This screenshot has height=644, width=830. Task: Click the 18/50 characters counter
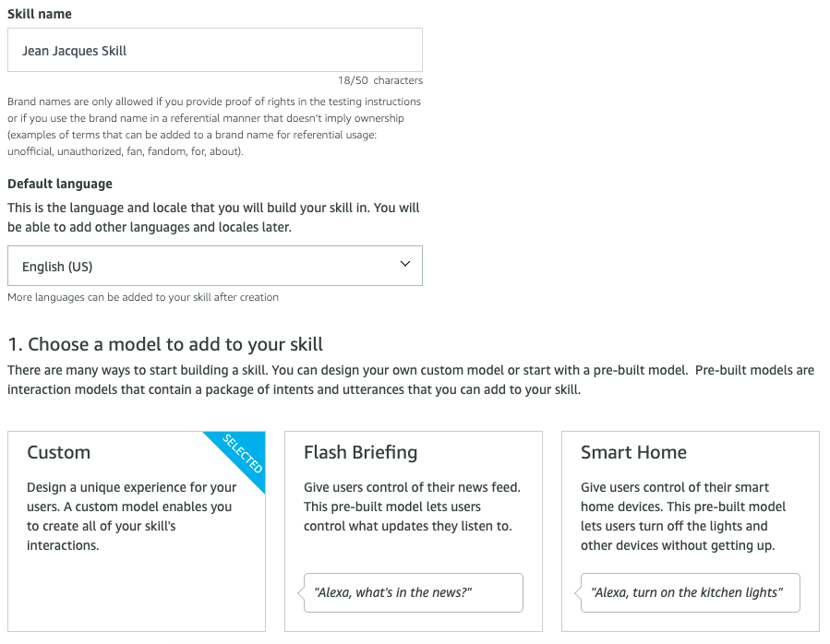coord(380,81)
